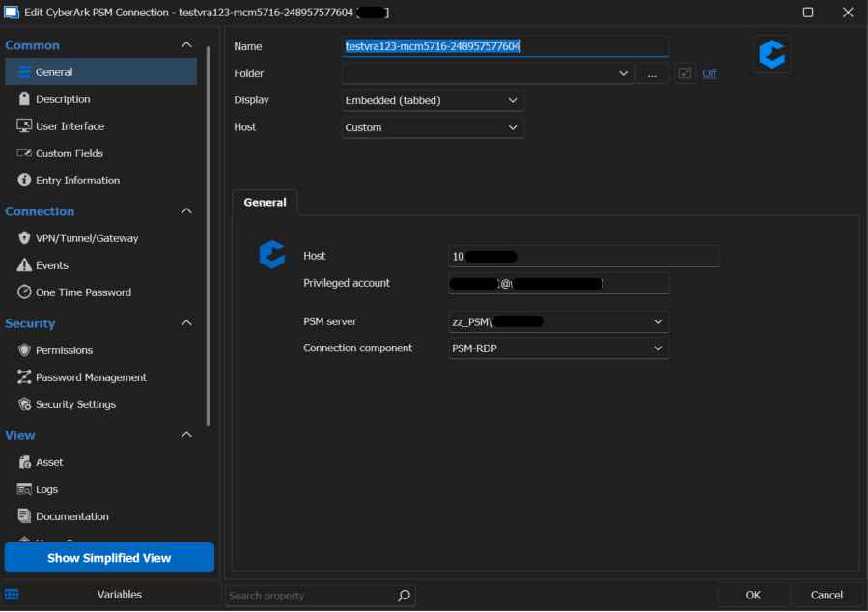The width and height of the screenshot is (868, 612).
Task: Click the Variables grid icon at bottom left
Action: coord(12,595)
